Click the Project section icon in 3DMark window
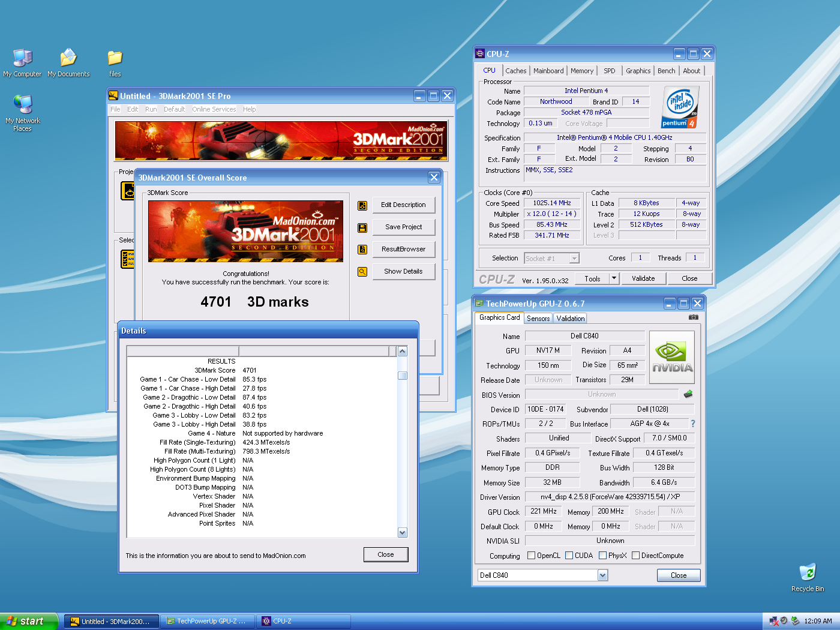This screenshot has height=630, width=840. coord(128,191)
